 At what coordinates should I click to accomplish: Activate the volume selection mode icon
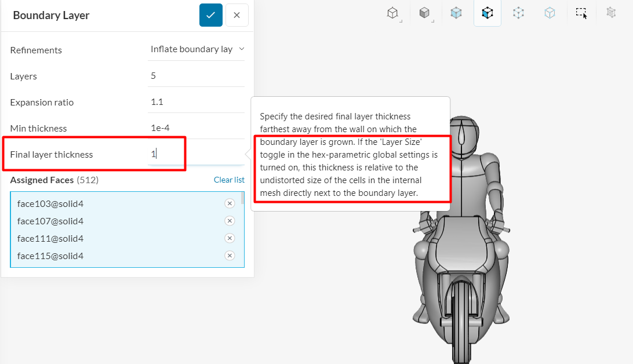(456, 13)
